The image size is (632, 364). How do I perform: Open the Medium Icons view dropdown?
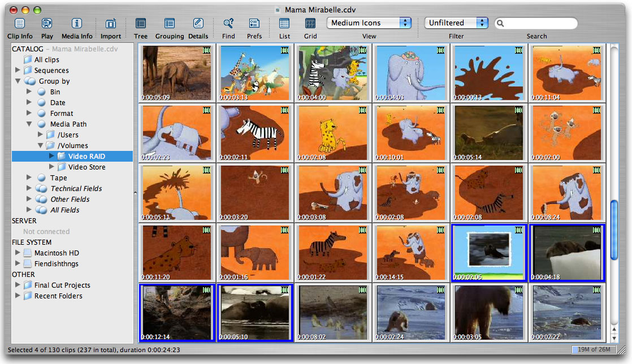pos(369,23)
